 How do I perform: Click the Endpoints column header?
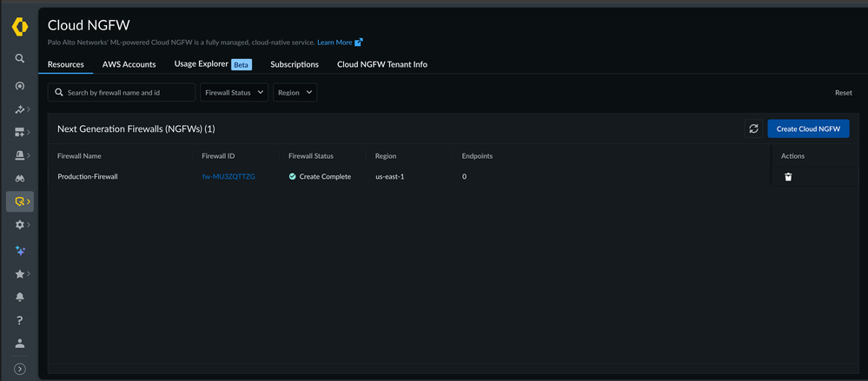tap(477, 156)
